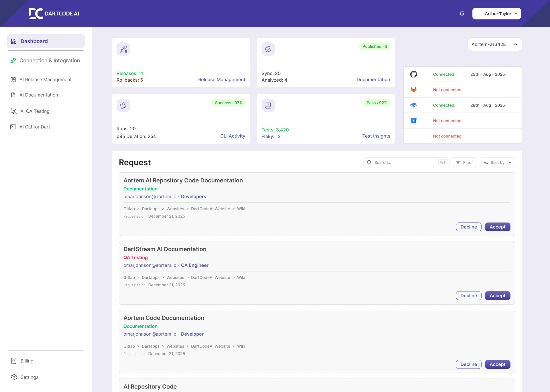Click the AI Release Management sidebar icon
The height and width of the screenshot is (392, 550).
coord(13,80)
